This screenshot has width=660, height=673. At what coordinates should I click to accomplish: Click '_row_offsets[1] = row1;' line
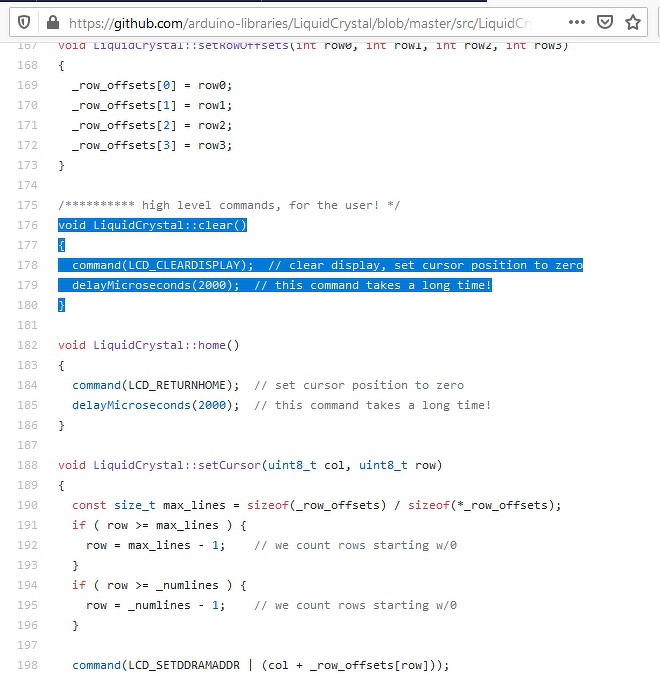pos(152,105)
